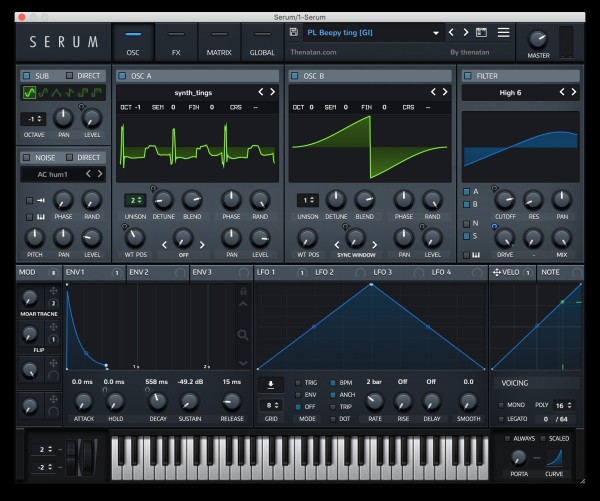The image size is (600, 501).
Task: Click the next preset arrow
Action: click(465, 32)
